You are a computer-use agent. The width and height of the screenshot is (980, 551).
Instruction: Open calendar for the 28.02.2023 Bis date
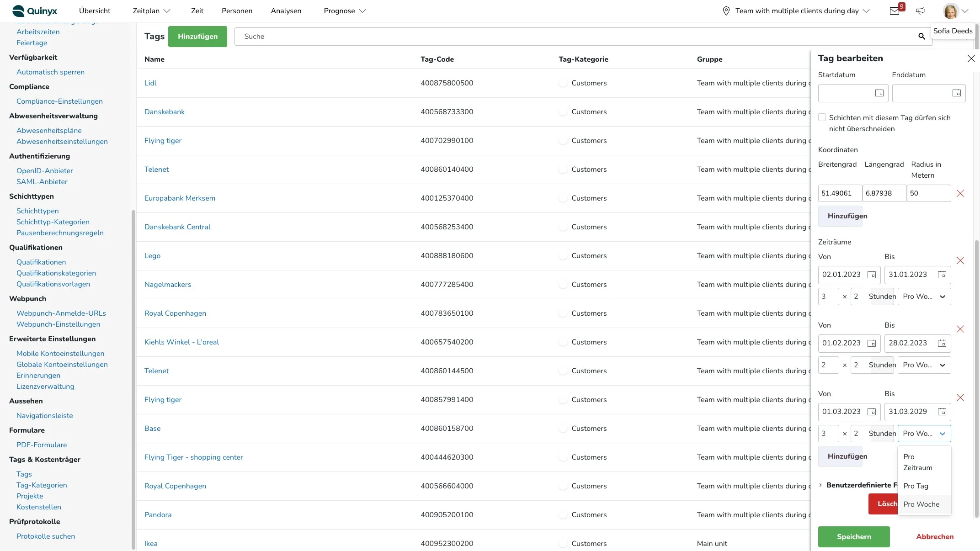click(942, 343)
